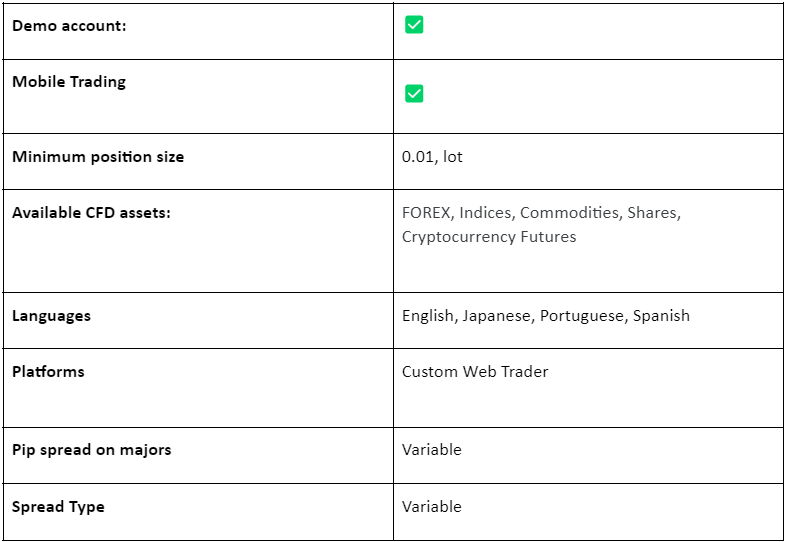Select the 'Languages' row label

click(x=51, y=316)
